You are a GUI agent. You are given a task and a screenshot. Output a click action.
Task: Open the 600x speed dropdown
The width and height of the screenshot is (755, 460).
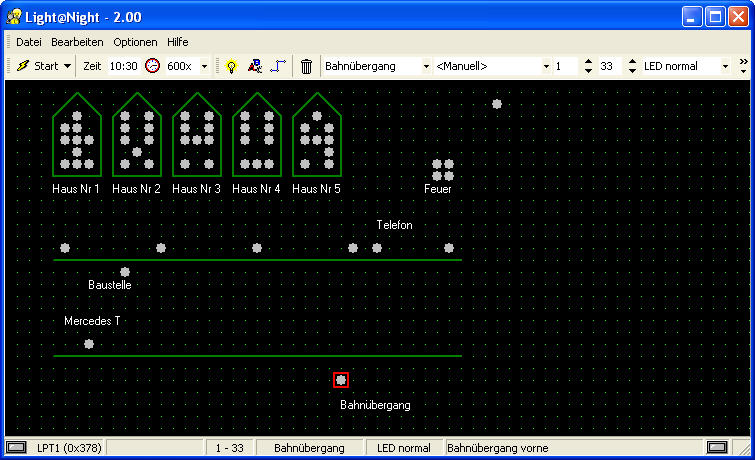(x=205, y=66)
